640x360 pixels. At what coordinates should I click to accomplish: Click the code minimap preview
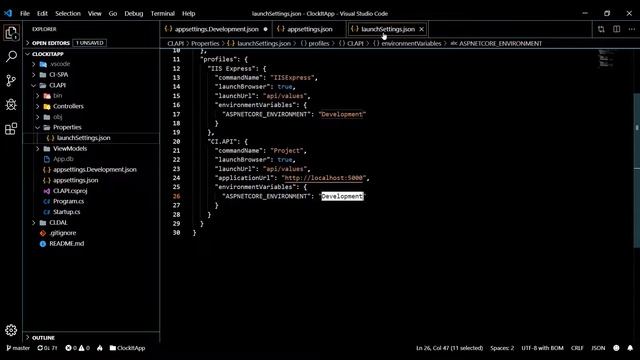click(x=606, y=59)
